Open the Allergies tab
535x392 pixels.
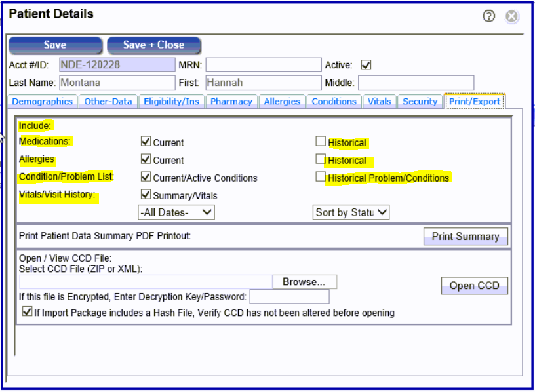(282, 102)
